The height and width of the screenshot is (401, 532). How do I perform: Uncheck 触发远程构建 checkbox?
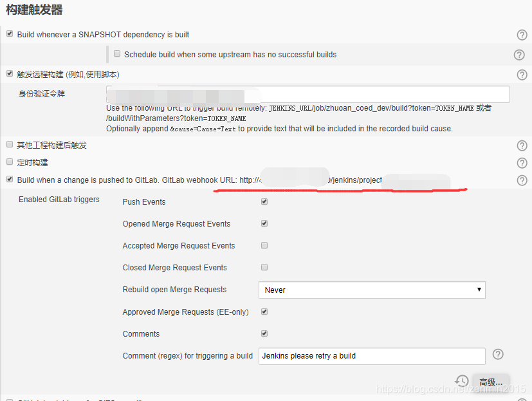(x=10, y=73)
